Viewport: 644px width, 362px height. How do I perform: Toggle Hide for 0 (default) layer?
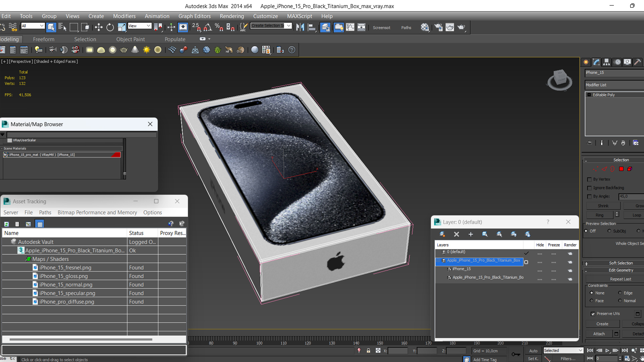click(540, 254)
